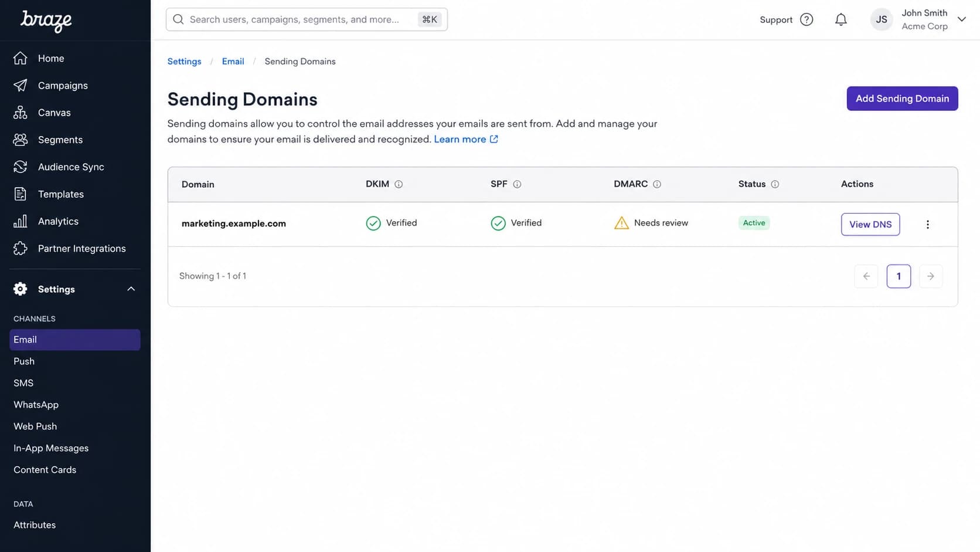
Task: Select Web Push in sidebar
Action: 35,426
